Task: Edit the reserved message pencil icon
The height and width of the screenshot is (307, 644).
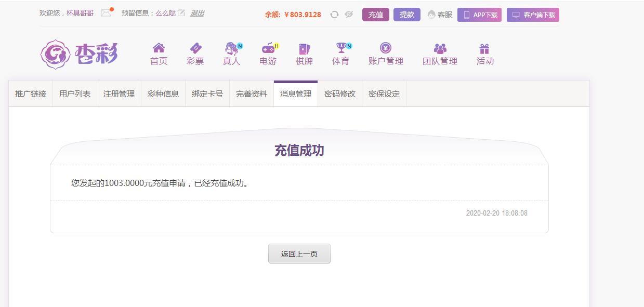Action: pyautogui.click(x=181, y=13)
